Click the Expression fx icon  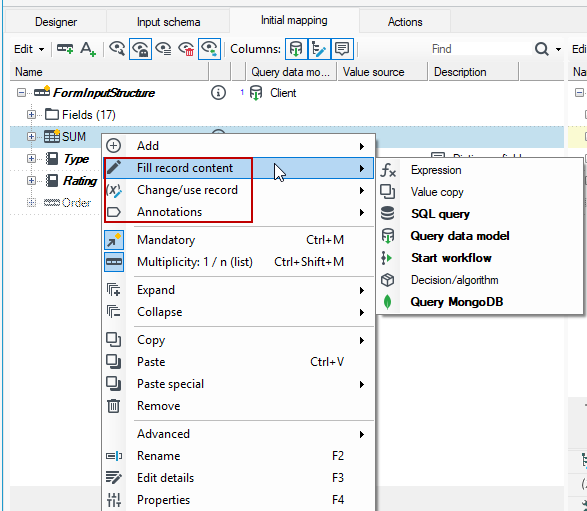pyautogui.click(x=388, y=170)
